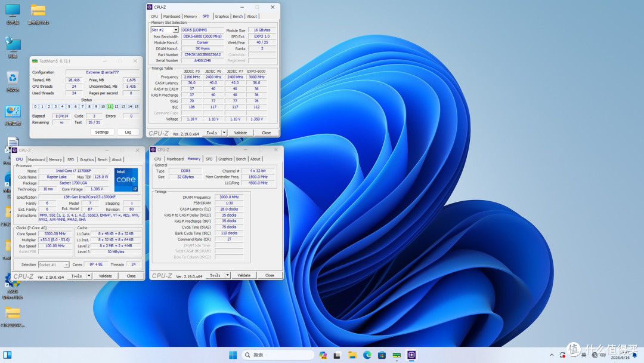644x363 pixels.
Task: Click Validate in the CPU-Z Memory window
Action: point(244,275)
